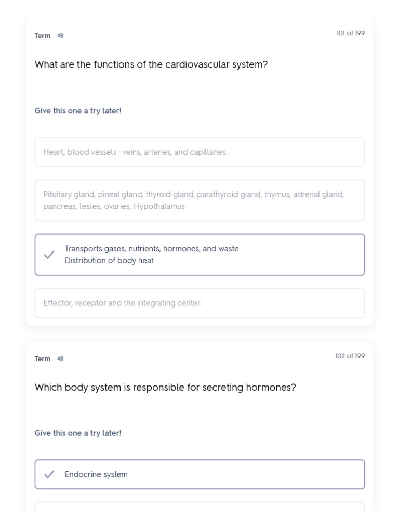Screen dimensions: 399x532
Task: Click the '102 of 199' counter
Action: 350,356
